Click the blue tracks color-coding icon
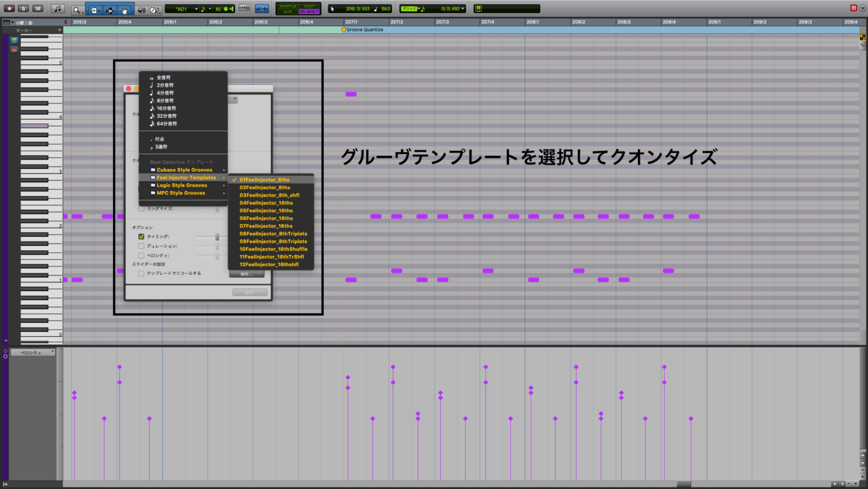This screenshot has width=868, height=489. [14, 41]
